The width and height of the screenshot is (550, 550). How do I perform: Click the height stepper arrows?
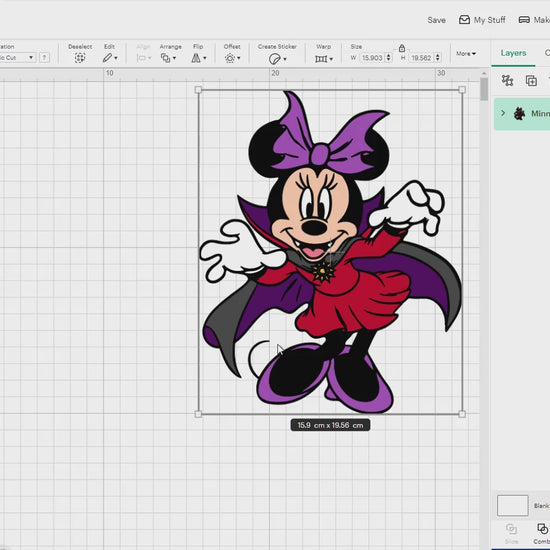pos(438,58)
